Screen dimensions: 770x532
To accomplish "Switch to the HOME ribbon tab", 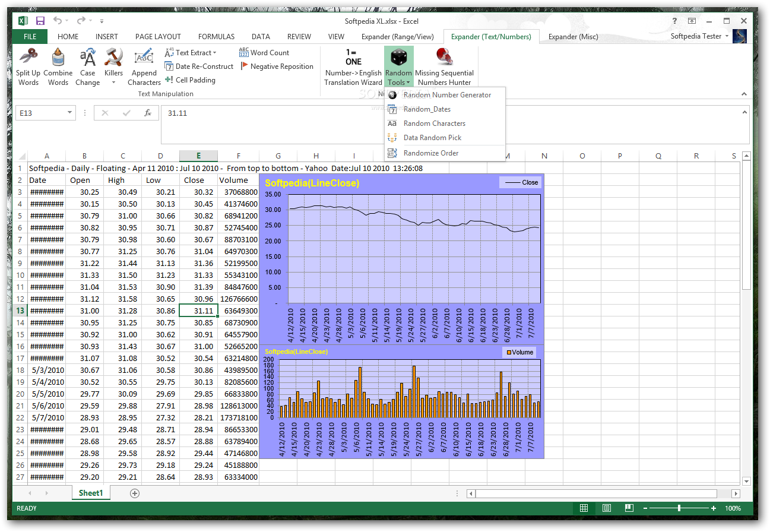I will (68, 37).
